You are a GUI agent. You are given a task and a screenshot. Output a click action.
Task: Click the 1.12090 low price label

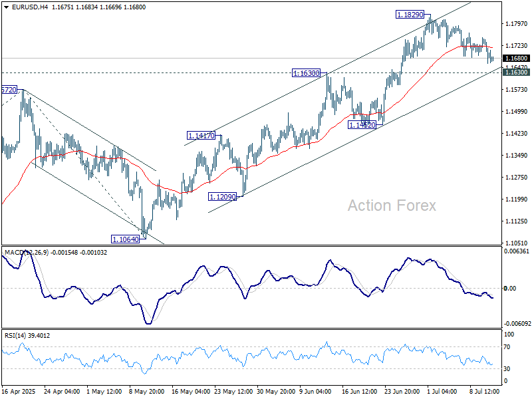[222, 197]
